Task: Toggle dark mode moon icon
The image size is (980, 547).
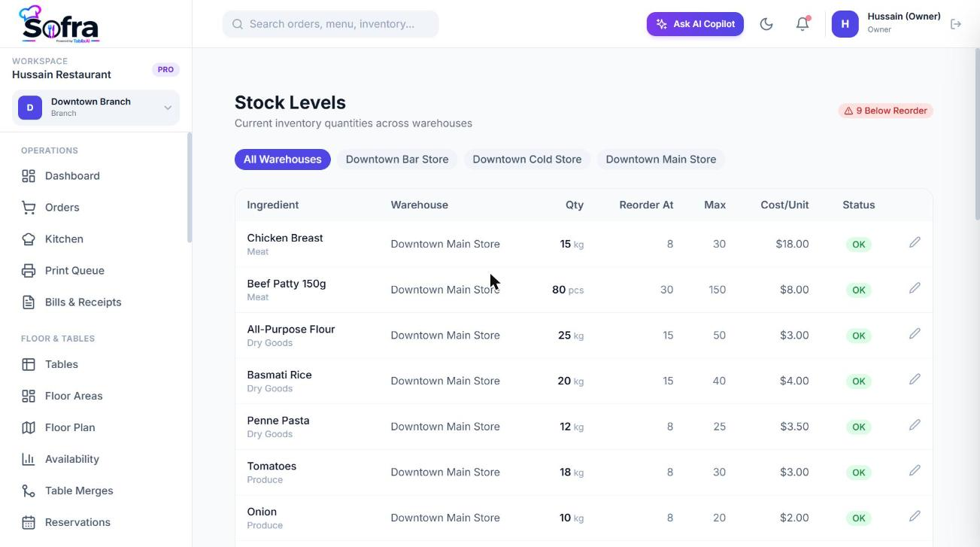Action: (x=766, y=24)
